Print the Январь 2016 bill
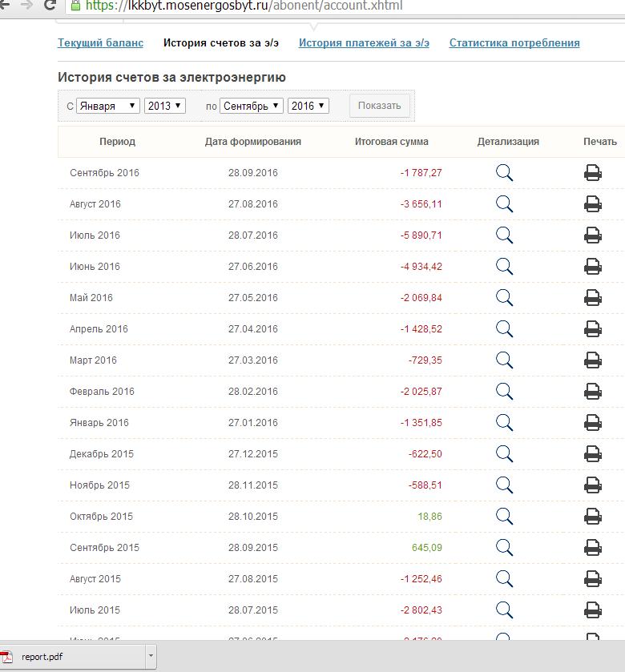625x672 pixels. [592, 423]
